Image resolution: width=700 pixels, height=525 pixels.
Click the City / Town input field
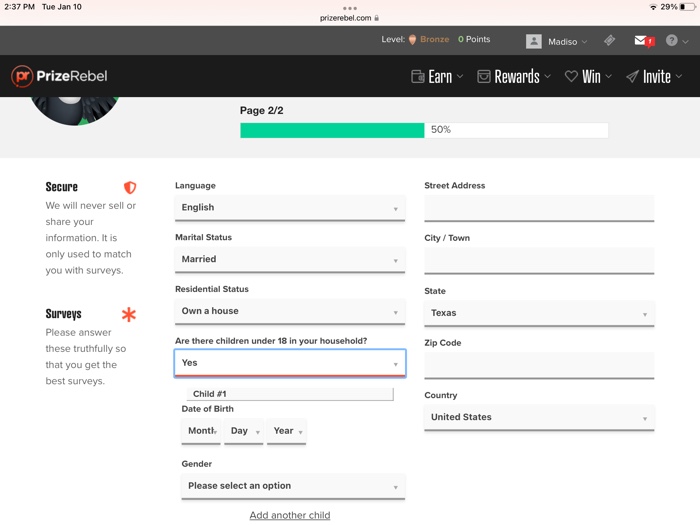coord(539,261)
